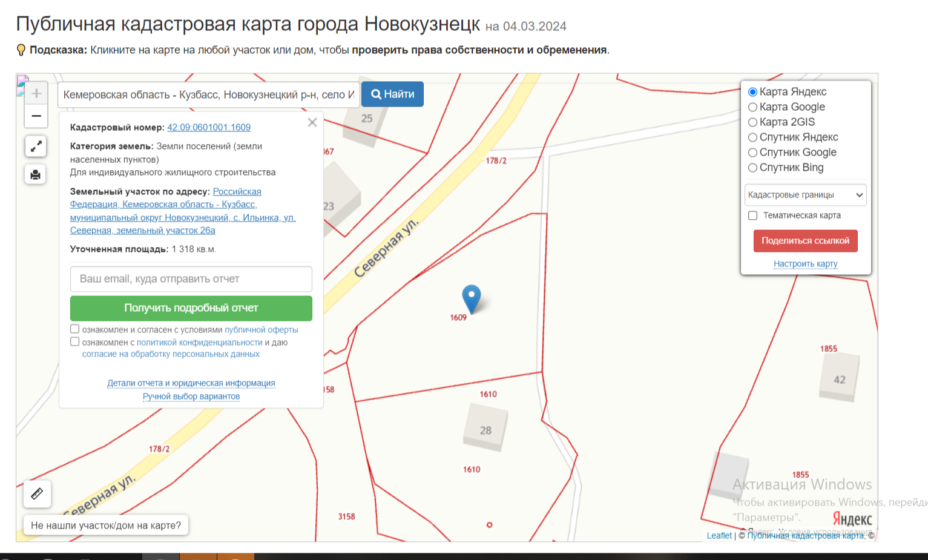This screenshot has width=928, height=560.
Task: Click parcel label 1609 on the map
Action: [458, 318]
